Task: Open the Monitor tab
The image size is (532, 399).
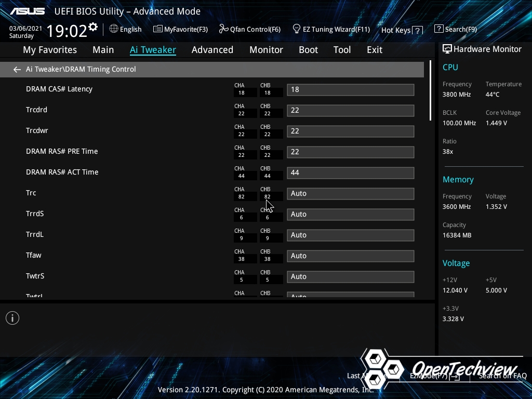Action: [x=266, y=50]
